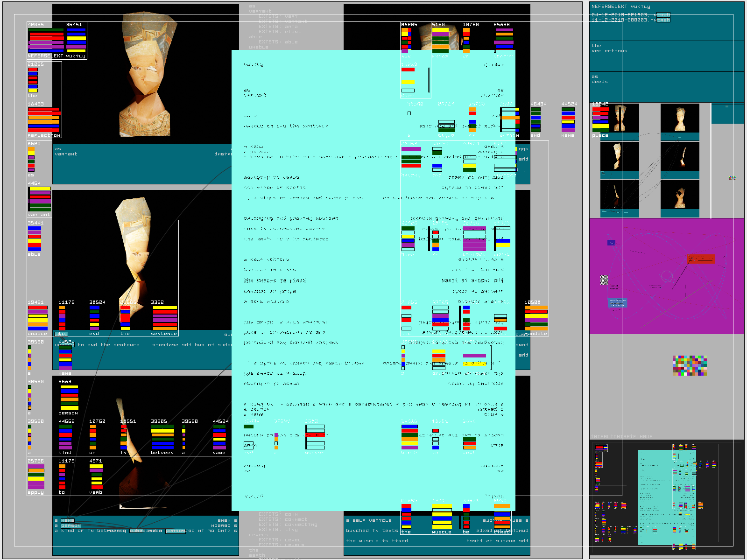Click the red node in the magenta map
Screen dimensions: 747x560
701,259
